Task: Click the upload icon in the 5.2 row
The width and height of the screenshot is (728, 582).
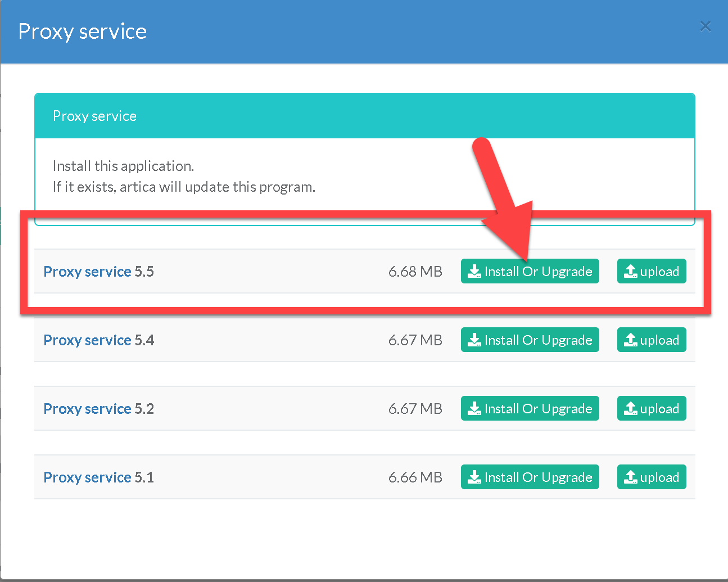Action: click(631, 409)
